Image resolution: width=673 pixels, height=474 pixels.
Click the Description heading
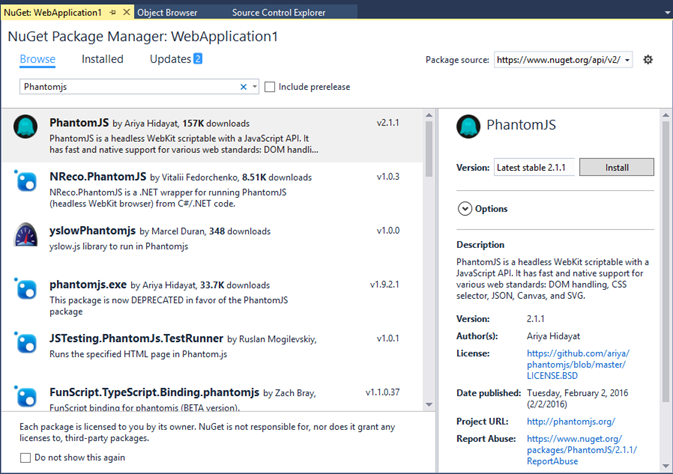pos(480,245)
